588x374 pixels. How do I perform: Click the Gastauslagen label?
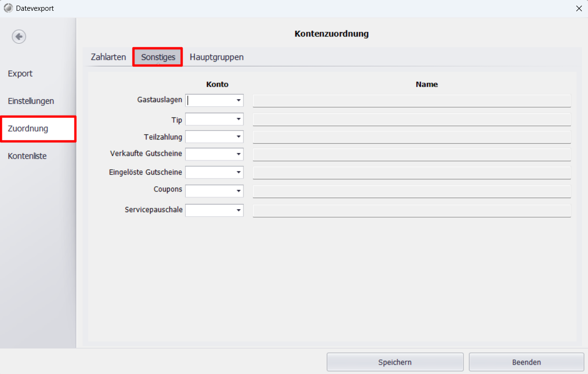[160, 100]
